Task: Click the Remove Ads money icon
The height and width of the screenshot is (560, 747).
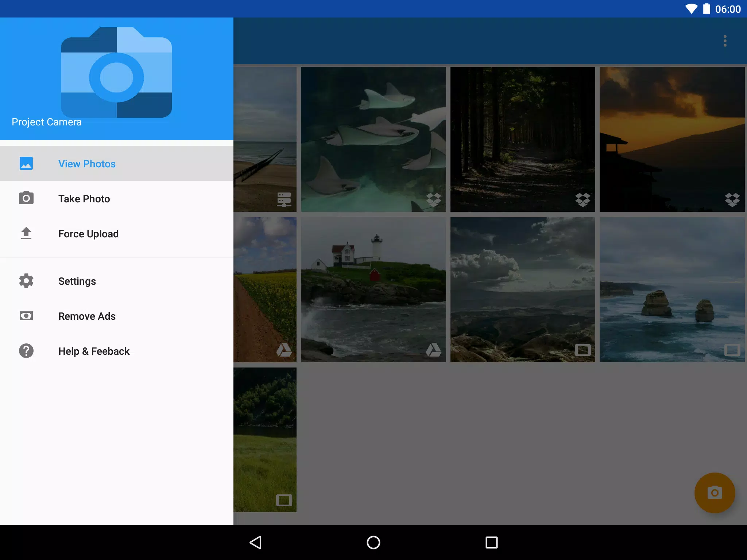Action: pyautogui.click(x=26, y=316)
